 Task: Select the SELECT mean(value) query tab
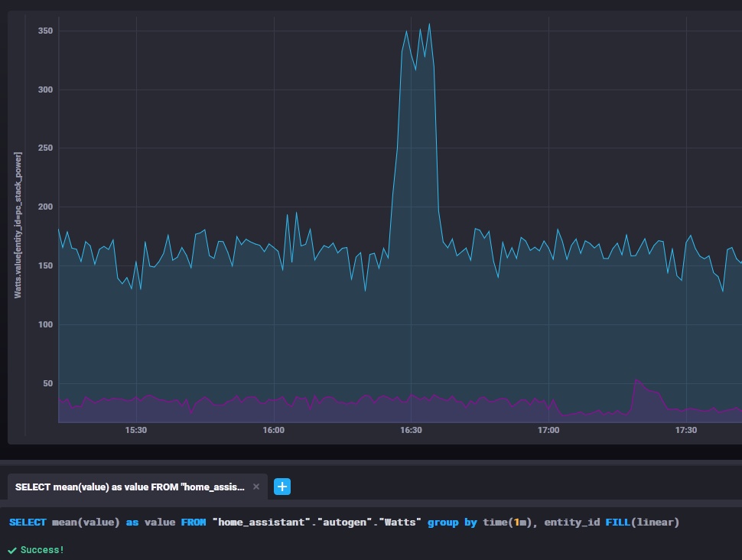click(130, 487)
